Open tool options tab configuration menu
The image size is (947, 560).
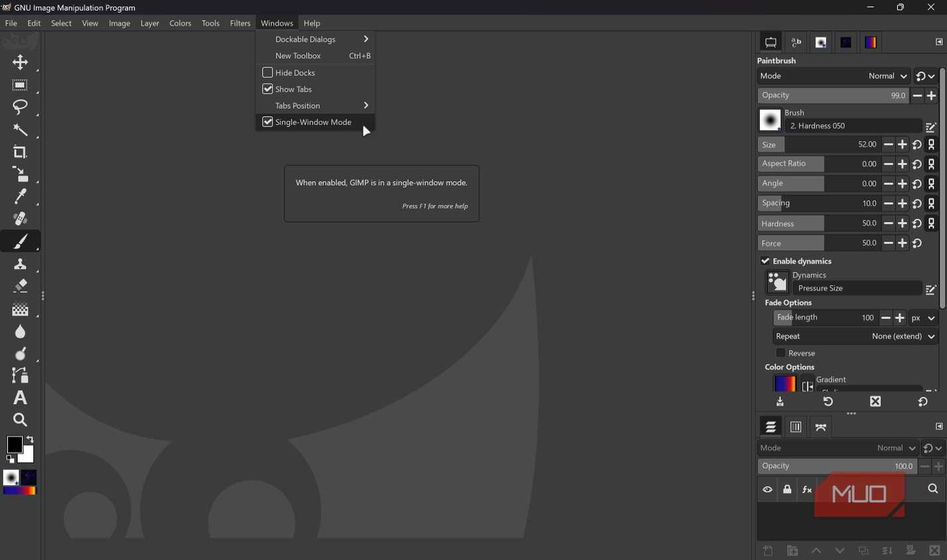(x=939, y=42)
